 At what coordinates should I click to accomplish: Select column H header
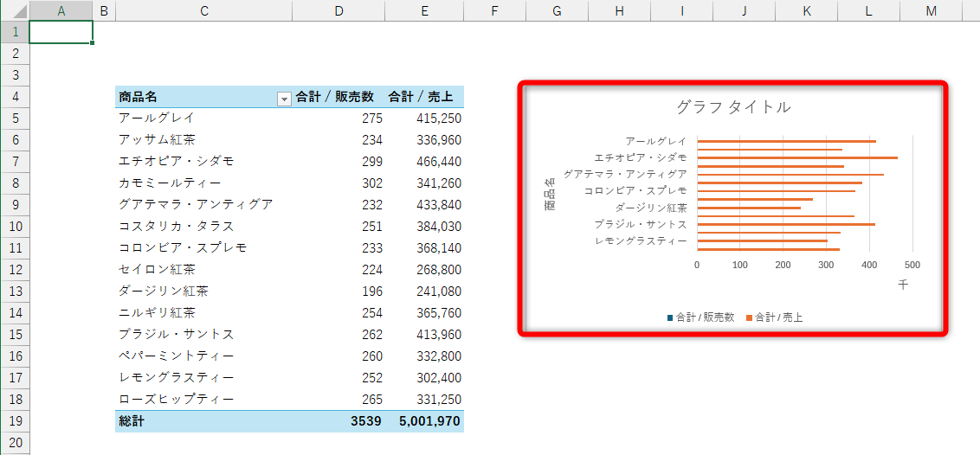click(x=619, y=10)
